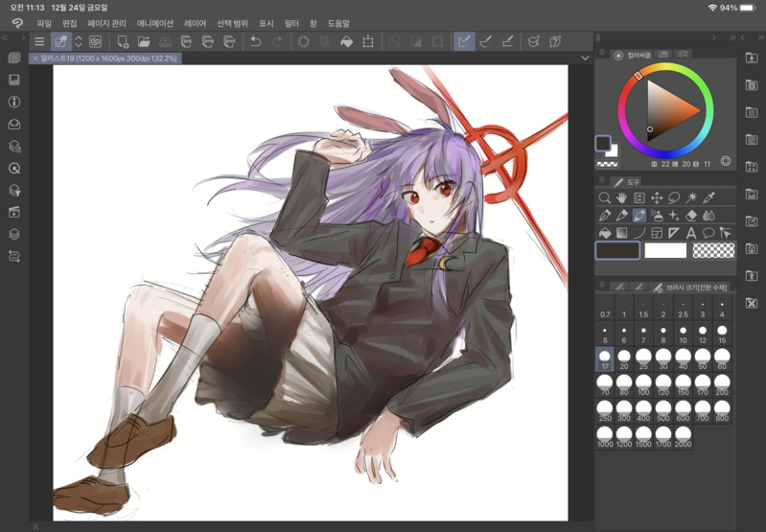Select the highlighted Brush tool
Viewport: 766px width, 532px height.
point(639,216)
